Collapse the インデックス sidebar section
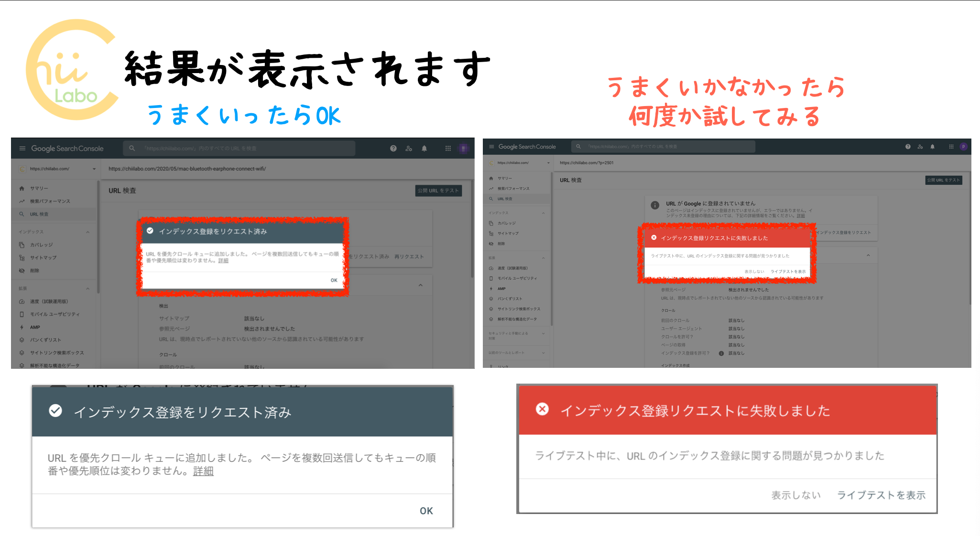980x536 pixels. pyautogui.click(x=87, y=232)
